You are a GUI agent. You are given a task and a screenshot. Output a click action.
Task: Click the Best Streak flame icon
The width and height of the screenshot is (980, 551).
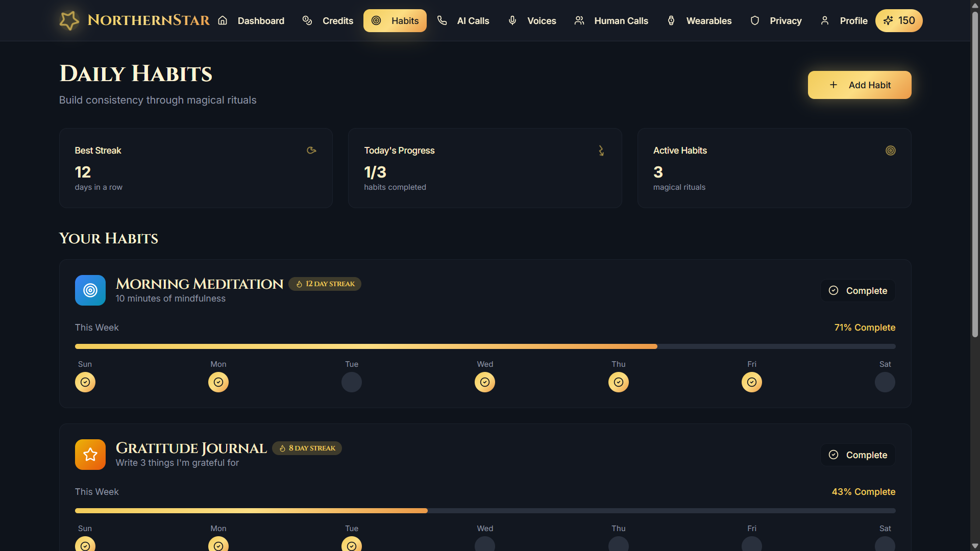click(x=311, y=151)
